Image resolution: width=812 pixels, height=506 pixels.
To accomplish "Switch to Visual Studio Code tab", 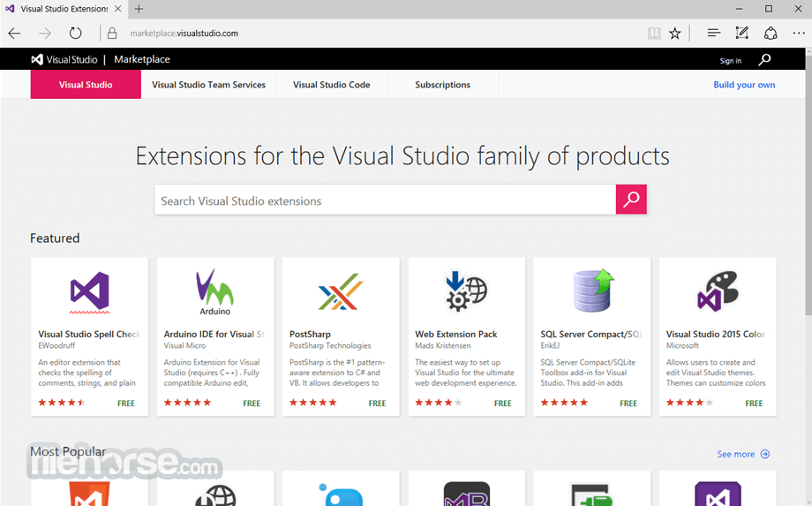I will [332, 85].
